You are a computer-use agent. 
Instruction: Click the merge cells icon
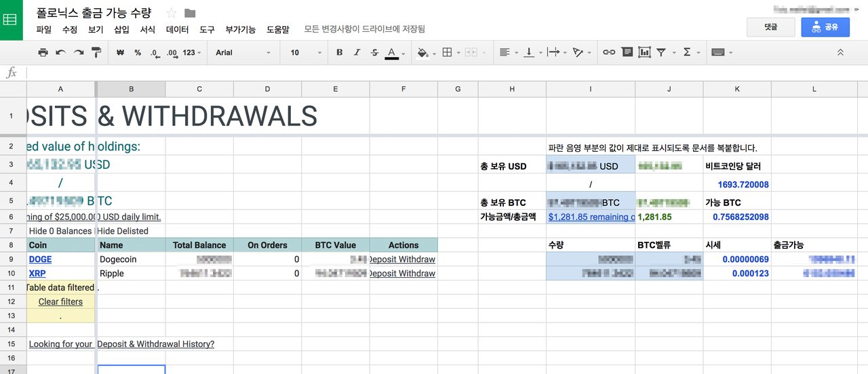(x=471, y=52)
